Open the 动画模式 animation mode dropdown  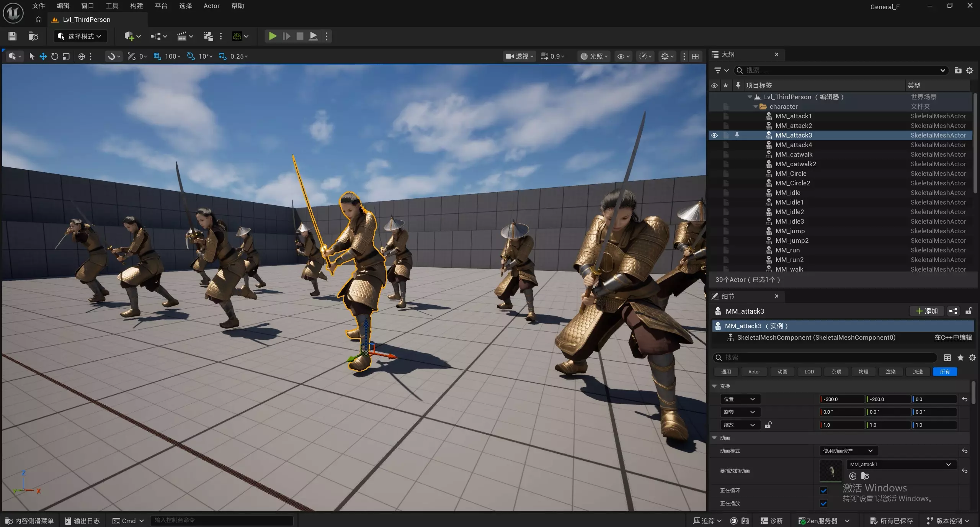tap(848, 451)
